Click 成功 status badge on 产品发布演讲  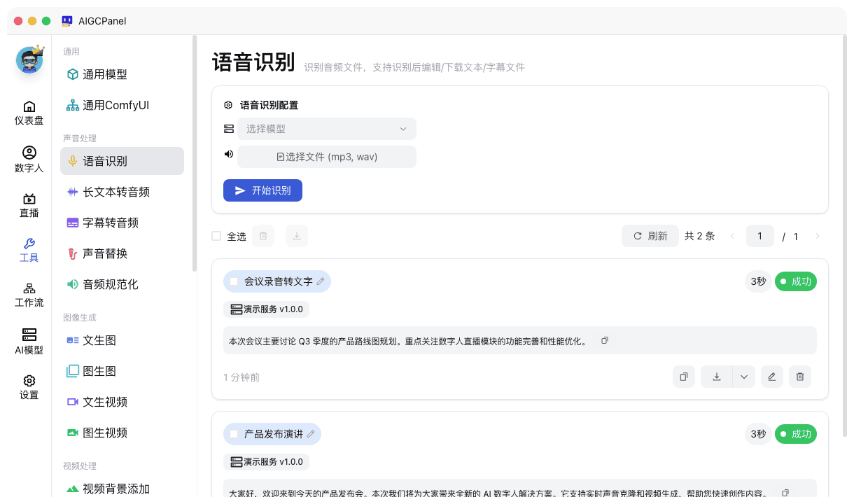[x=796, y=434]
